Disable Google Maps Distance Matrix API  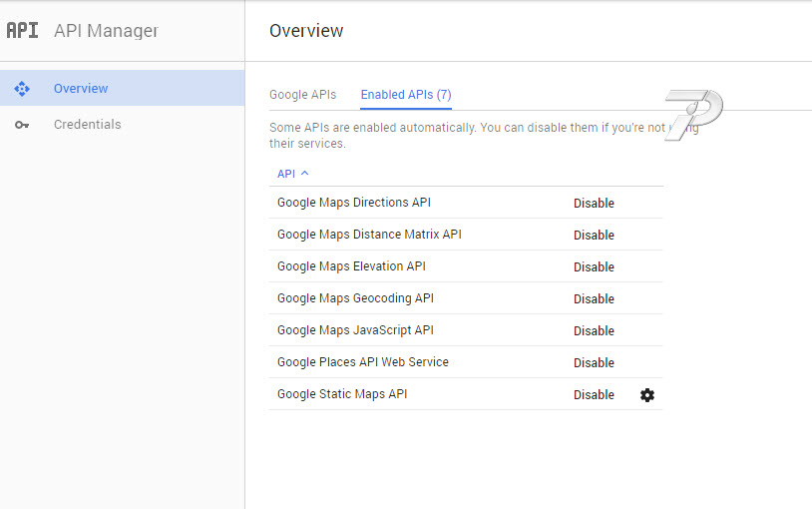click(x=594, y=236)
